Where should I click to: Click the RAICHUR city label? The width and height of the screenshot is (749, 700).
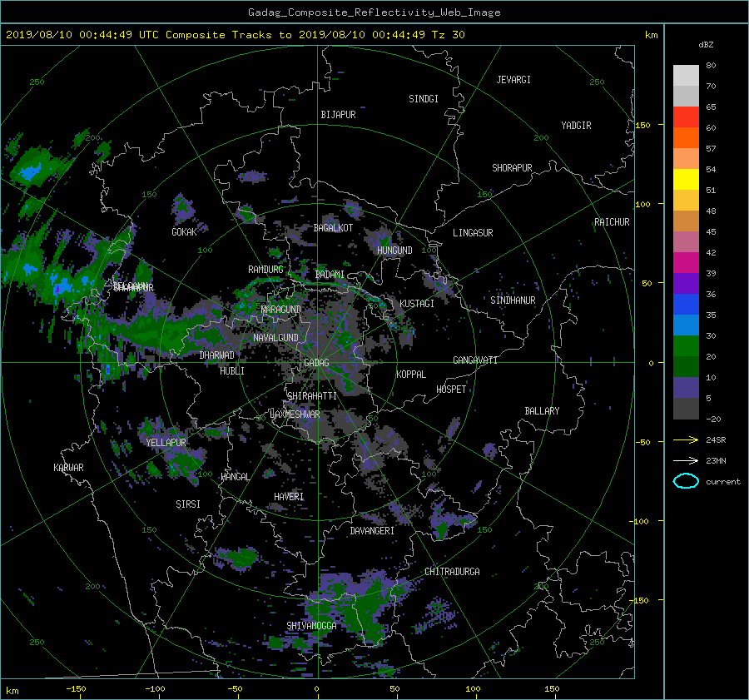point(612,222)
